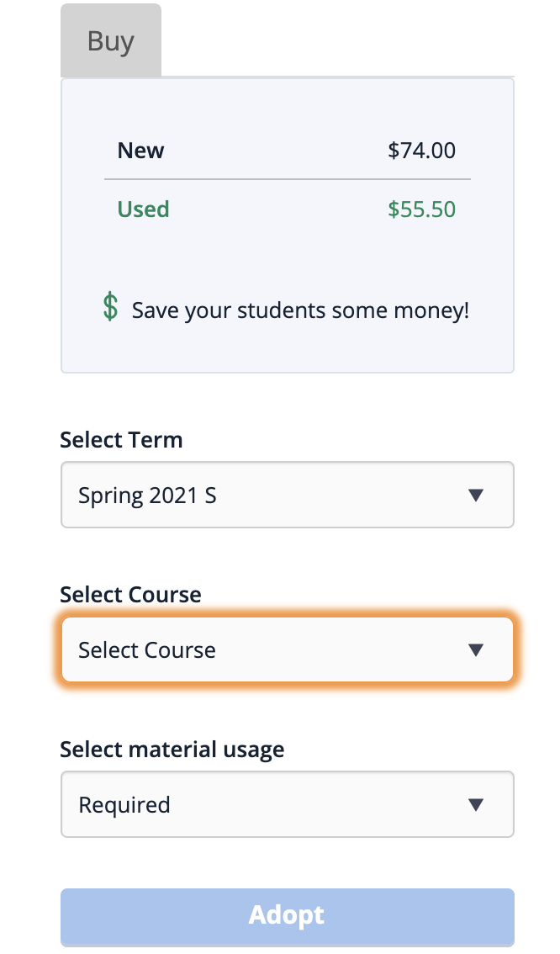Click the green dollar sign icon
This screenshot has width=560, height=954.
tap(110, 308)
